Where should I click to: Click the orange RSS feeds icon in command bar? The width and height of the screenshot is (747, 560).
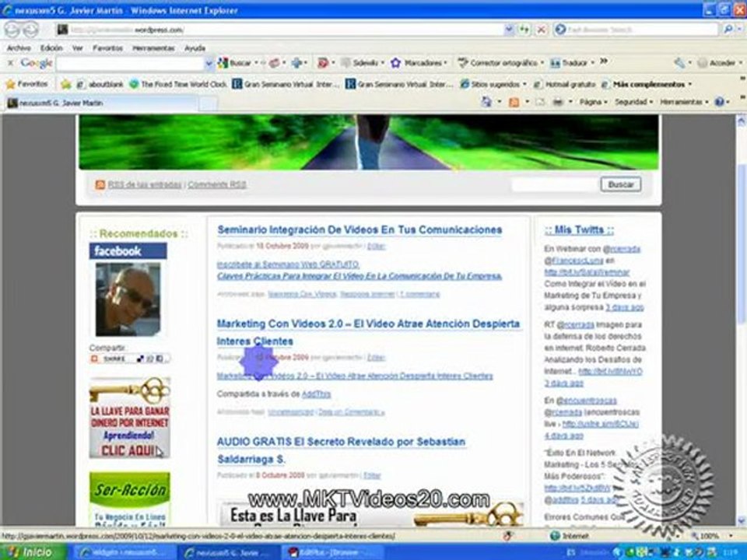coord(514,102)
